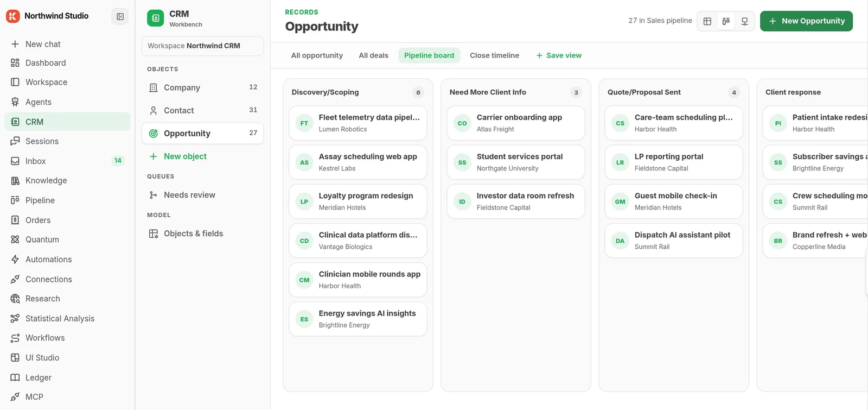Select the Contact object
The width and height of the screenshot is (868, 410).
click(203, 110)
